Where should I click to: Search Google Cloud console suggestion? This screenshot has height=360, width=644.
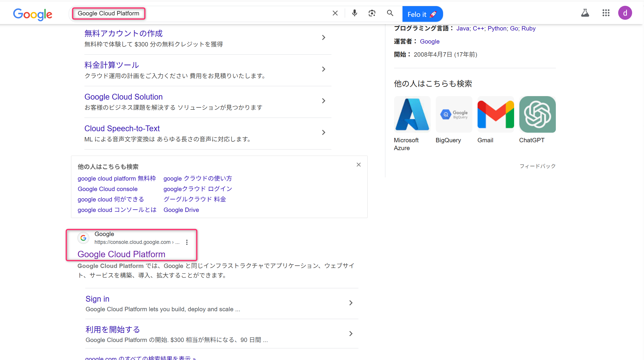[x=108, y=189]
